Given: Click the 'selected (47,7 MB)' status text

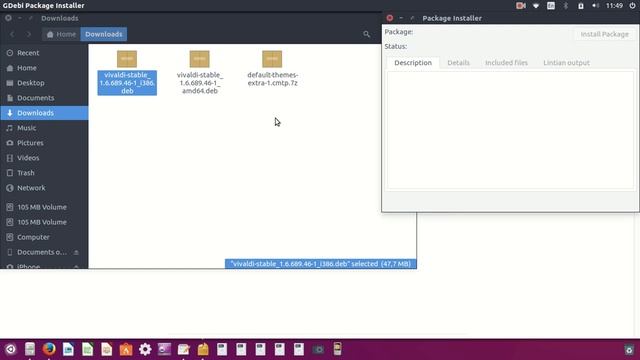Looking at the screenshot, I should (381, 264).
